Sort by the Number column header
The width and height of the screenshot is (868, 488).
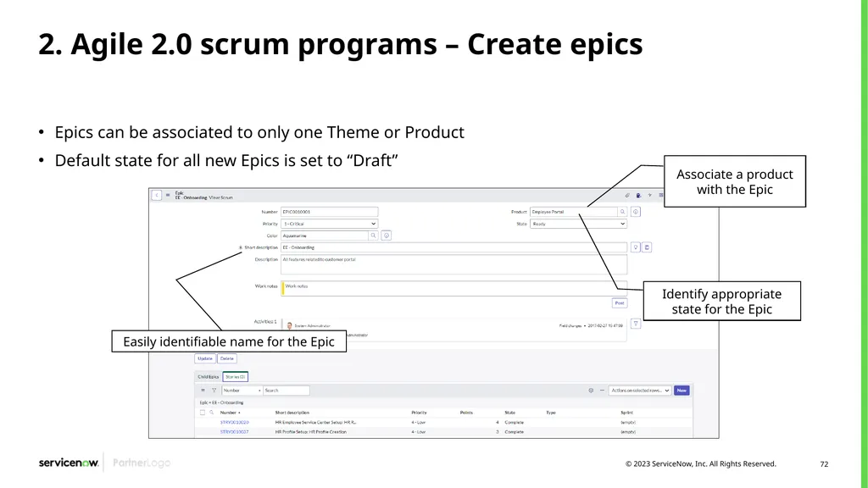[x=230, y=413]
